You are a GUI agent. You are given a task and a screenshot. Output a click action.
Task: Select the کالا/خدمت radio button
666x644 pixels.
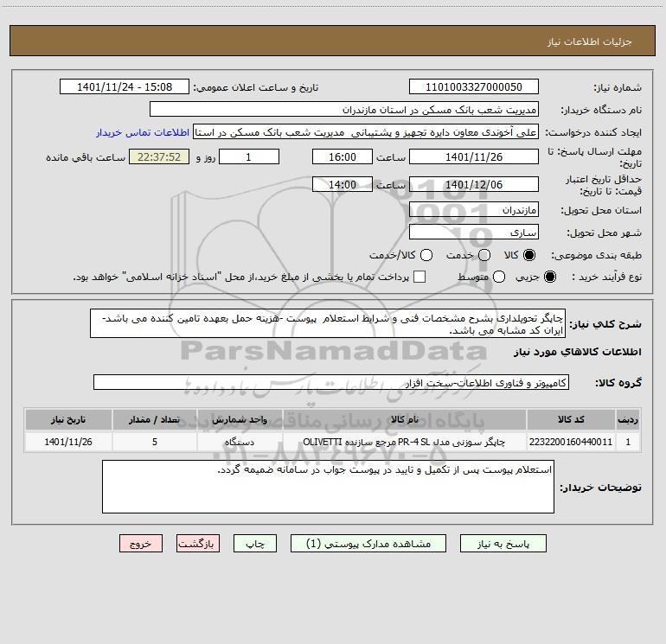(426, 255)
